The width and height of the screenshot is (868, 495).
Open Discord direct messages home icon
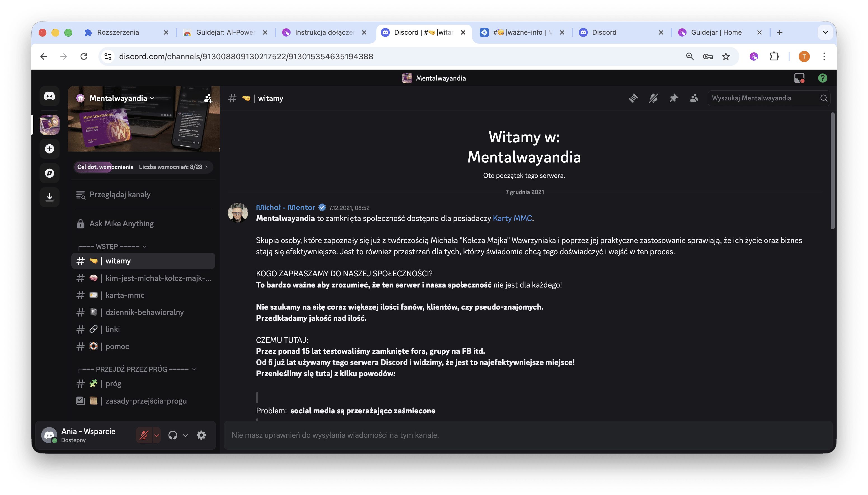[49, 96]
